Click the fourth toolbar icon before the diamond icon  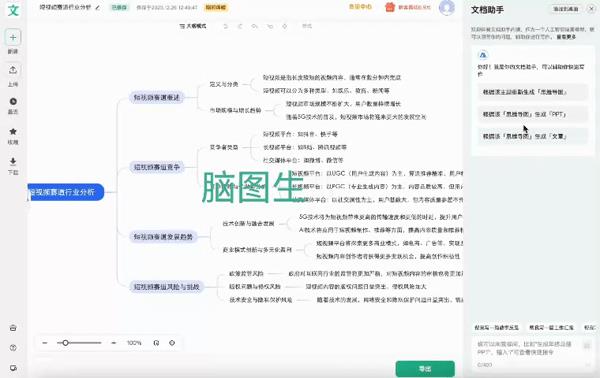tap(270, 26)
